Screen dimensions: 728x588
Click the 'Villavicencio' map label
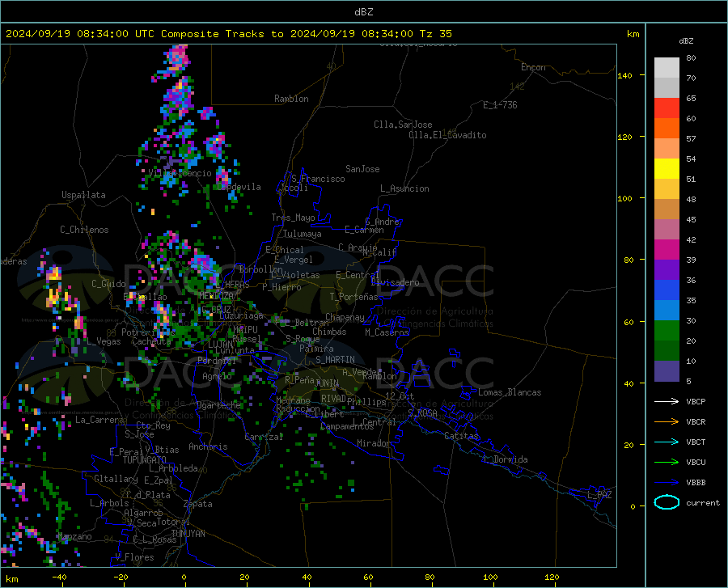point(180,173)
